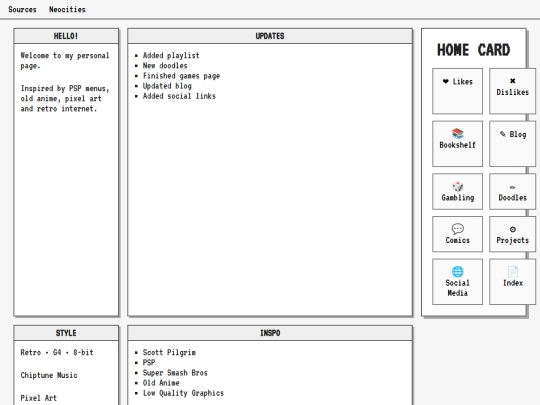Screen dimensions: 540x405
Task: Click the pencil icon on the Doodles card
Action: (x=512, y=187)
